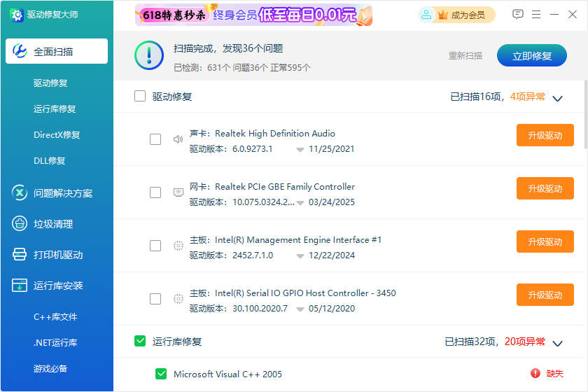Open the feedback chat icon

click(518, 15)
